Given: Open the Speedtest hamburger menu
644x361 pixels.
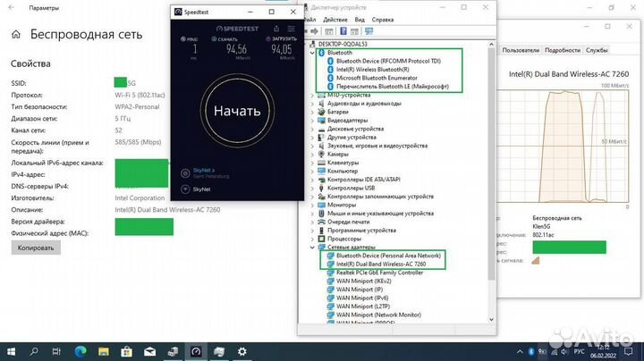Looking at the screenshot, I should (292, 29).
